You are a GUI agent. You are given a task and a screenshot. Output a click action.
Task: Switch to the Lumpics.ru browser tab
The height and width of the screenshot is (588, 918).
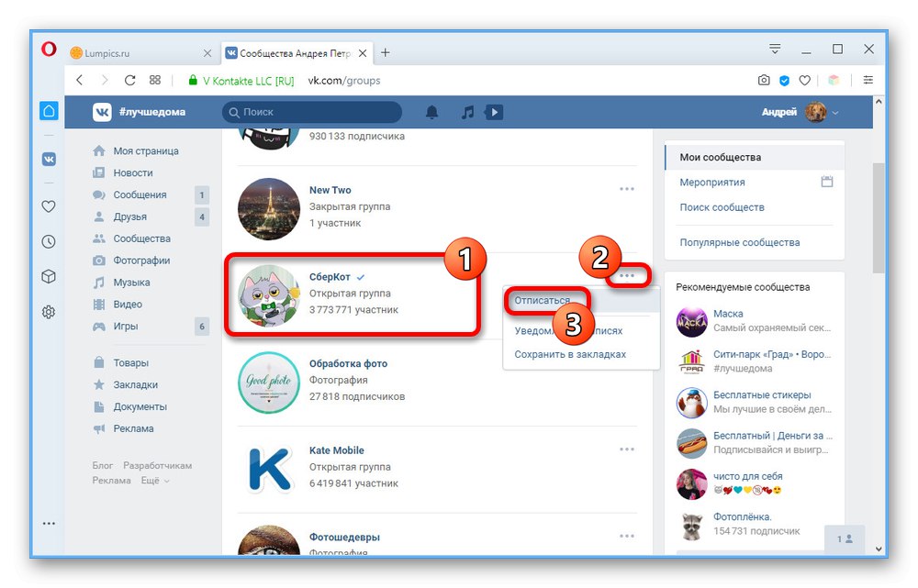[140, 53]
